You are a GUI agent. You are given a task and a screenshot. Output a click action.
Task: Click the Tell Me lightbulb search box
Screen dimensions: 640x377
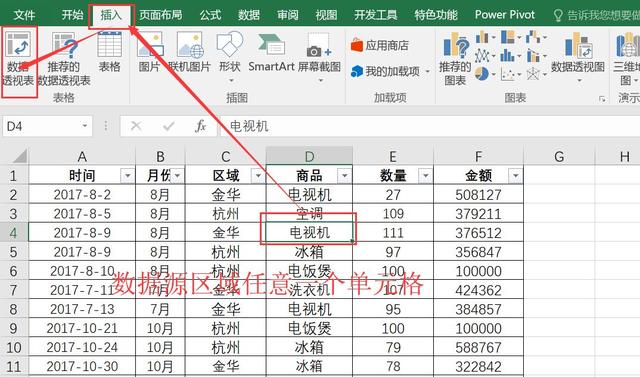(596, 15)
